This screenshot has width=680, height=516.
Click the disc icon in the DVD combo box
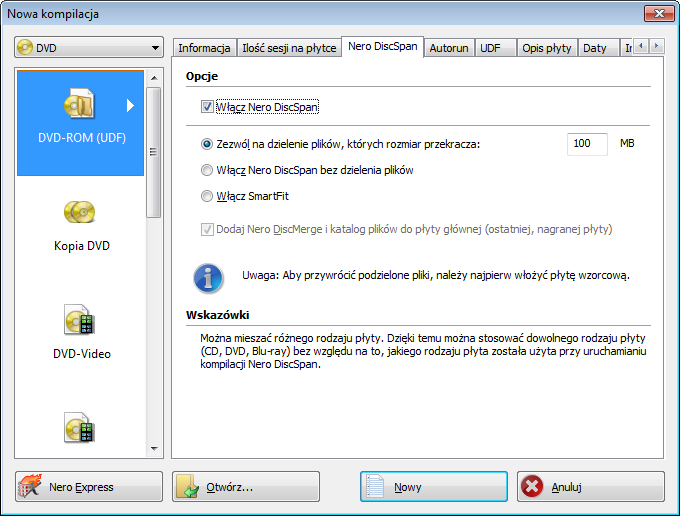coord(25,47)
